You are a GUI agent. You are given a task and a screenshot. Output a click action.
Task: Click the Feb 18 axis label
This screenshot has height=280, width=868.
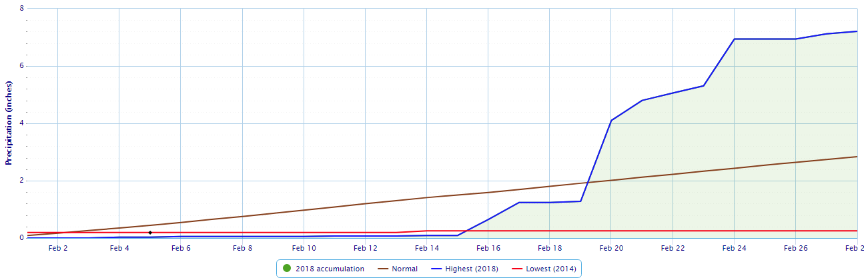tap(550, 248)
